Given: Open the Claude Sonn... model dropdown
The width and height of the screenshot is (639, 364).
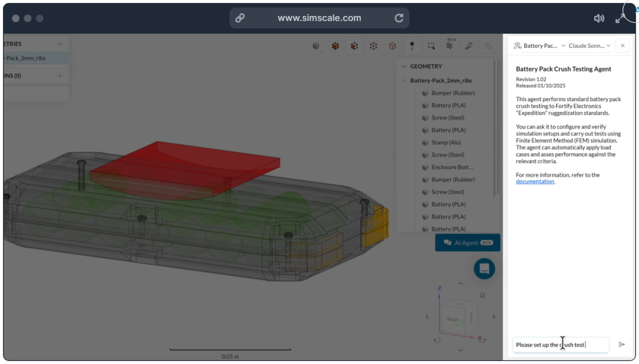Looking at the screenshot, I should tap(589, 45).
